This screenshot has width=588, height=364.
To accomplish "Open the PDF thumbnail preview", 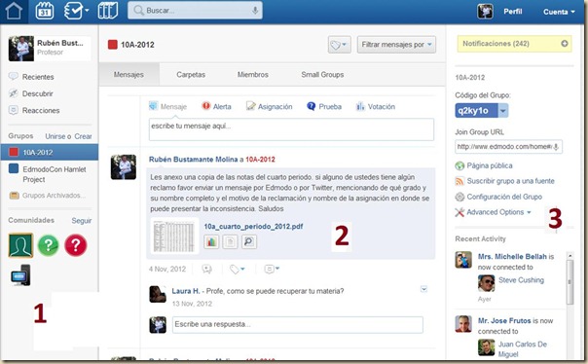I will click(174, 237).
